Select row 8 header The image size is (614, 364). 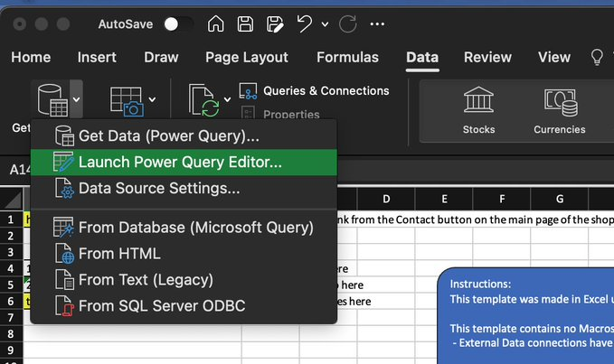point(11,334)
